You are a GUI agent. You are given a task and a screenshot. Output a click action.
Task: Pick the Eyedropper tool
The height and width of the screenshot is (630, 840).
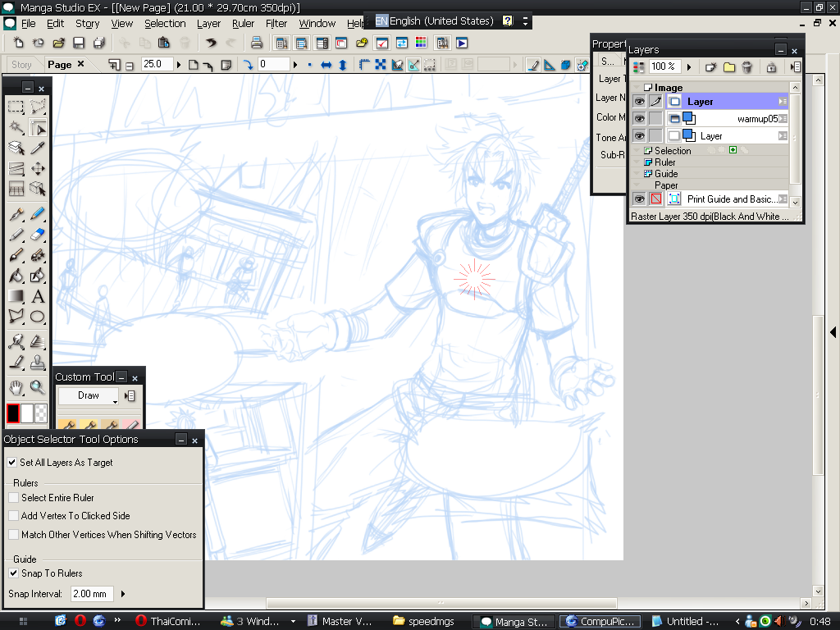point(38,148)
